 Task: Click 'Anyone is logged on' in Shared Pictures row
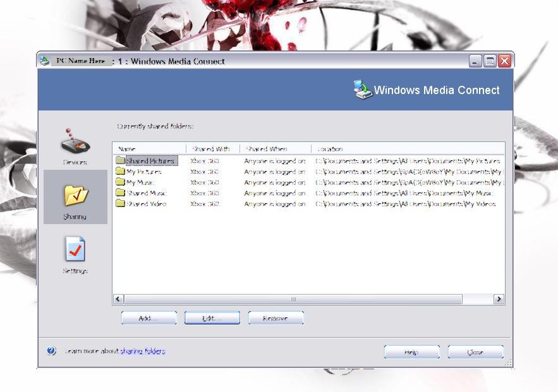[275, 161]
